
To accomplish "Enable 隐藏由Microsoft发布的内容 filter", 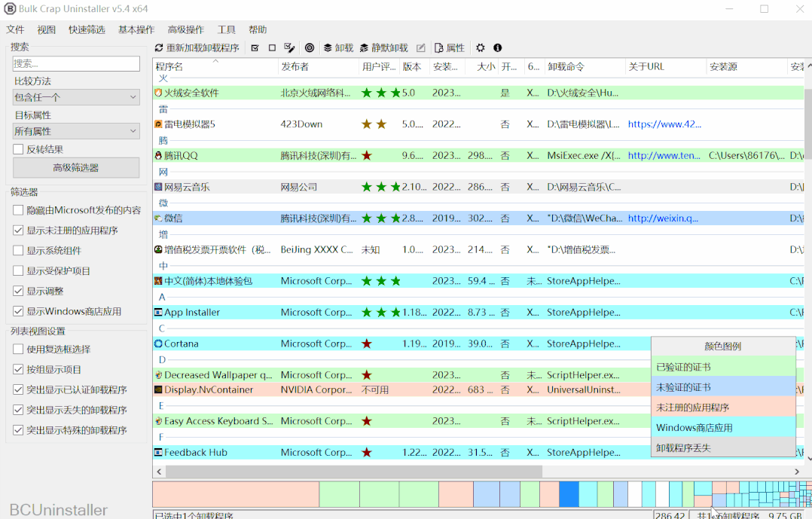I will [18, 209].
